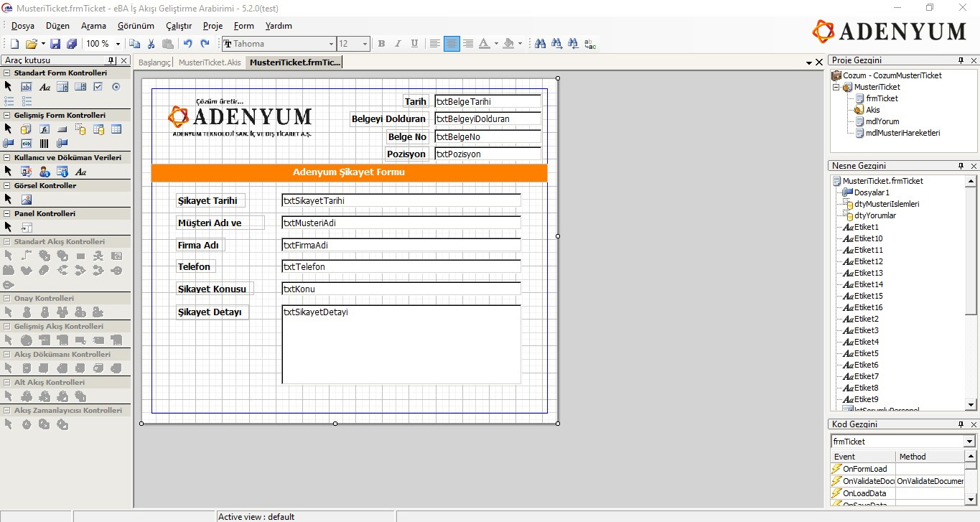980x522 pixels.
Task: Select the barcode control in Gelişmiş Form Kontrolleri
Action: (x=45, y=144)
